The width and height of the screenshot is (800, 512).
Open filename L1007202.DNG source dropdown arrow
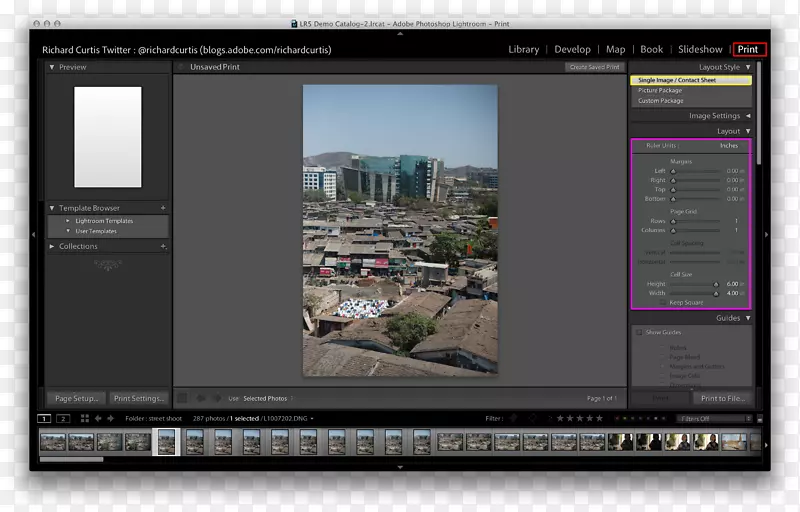tap(312, 419)
